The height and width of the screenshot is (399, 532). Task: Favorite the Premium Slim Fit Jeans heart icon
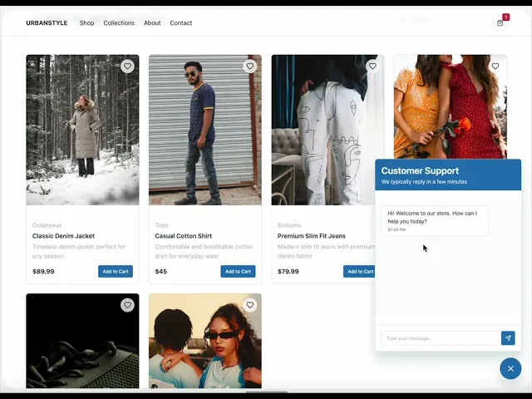[372, 66]
